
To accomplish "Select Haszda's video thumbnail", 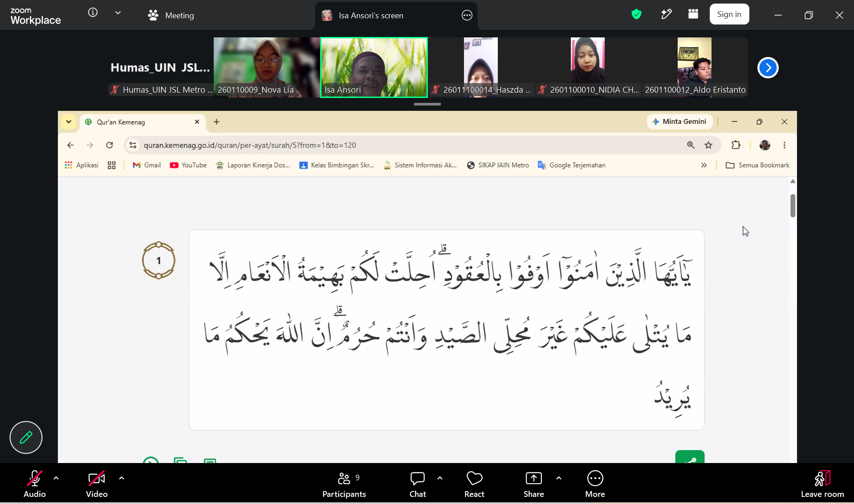I will coord(481,67).
